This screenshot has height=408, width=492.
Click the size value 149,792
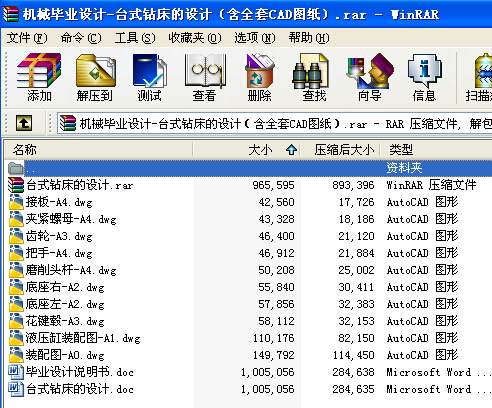[273, 355]
